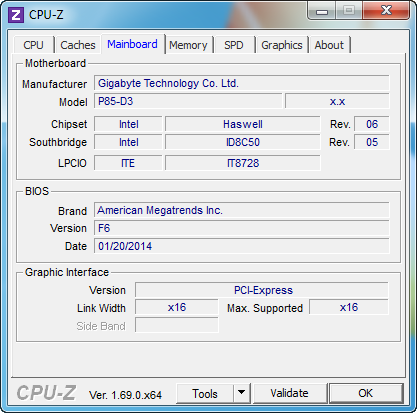Open the Tools dropdown arrow

[x=242, y=393]
